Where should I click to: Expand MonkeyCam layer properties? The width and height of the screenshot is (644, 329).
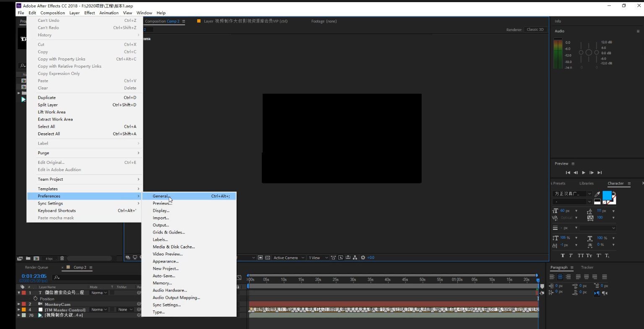click(x=19, y=304)
